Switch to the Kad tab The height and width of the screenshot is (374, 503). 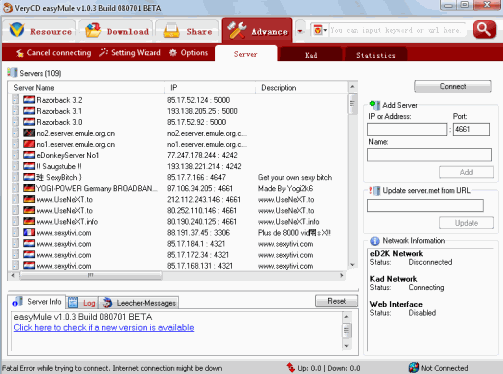[x=311, y=55]
